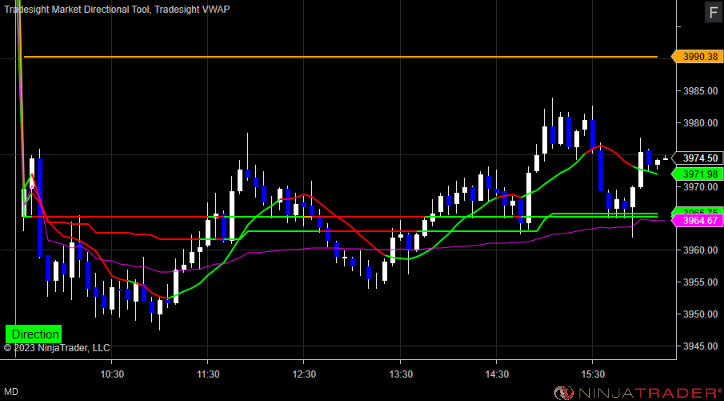The width and height of the screenshot is (724, 401).
Task: Click the orange horizontal line at 3990.38
Action: 341,57
